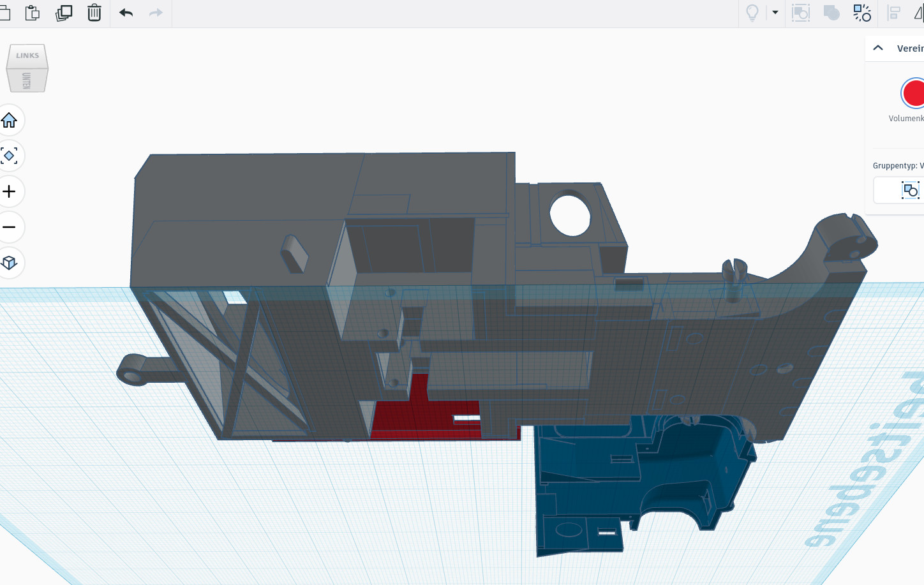Toggle perspective/orthographic view cube icon
This screenshot has width=924, height=585.
tap(10, 263)
